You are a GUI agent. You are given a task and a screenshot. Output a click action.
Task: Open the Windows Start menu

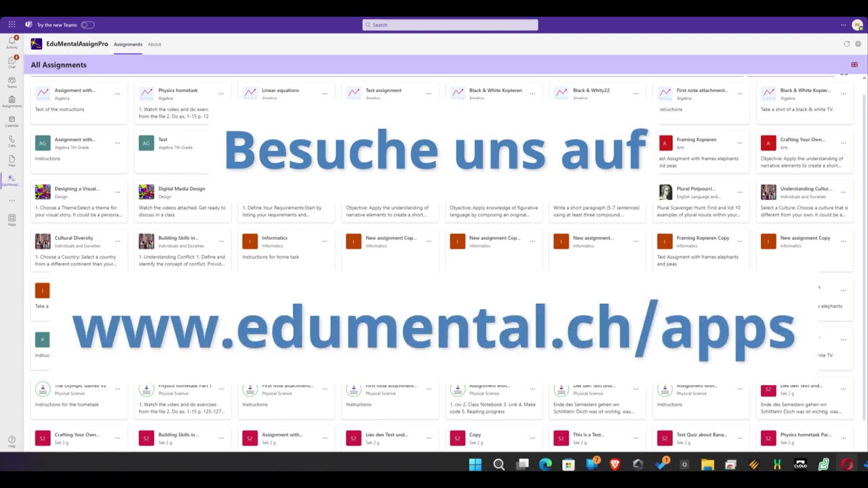[475, 464]
